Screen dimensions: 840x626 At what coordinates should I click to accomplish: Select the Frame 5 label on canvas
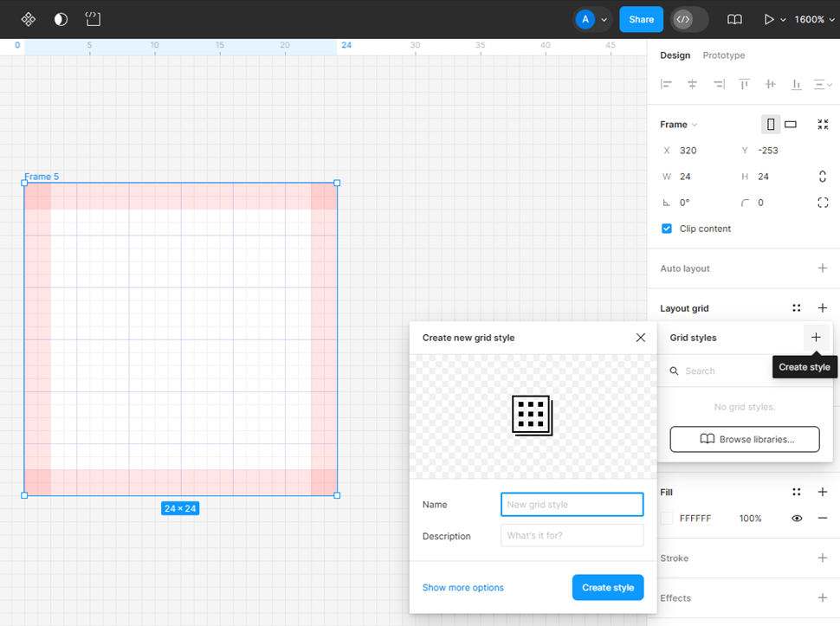[x=42, y=177]
